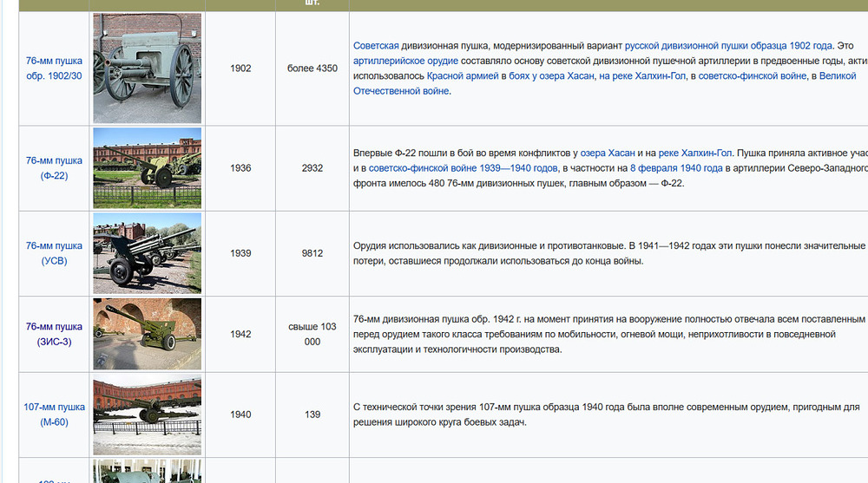Select year cell 1942

tap(240, 334)
